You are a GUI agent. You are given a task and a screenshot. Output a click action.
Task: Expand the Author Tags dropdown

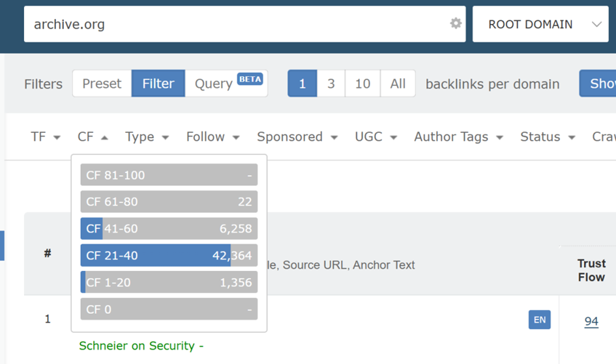point(458,137)
